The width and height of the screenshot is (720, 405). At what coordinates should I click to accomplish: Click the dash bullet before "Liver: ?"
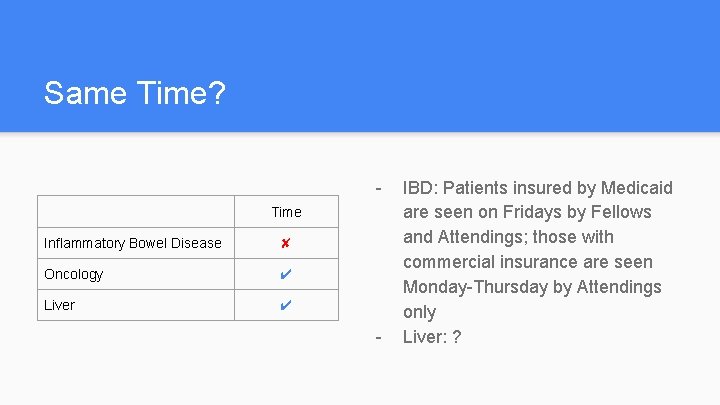[x=378, y=337]
